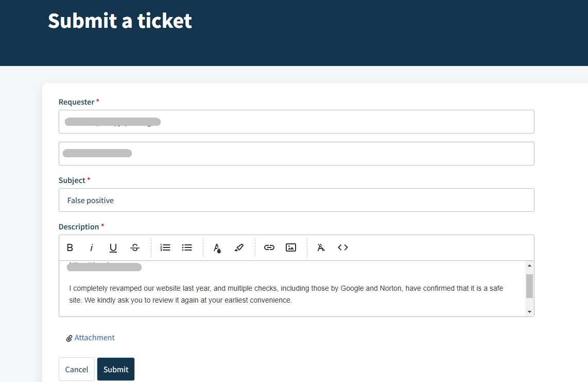Click scroll down arrow in description box

point(529,312)
